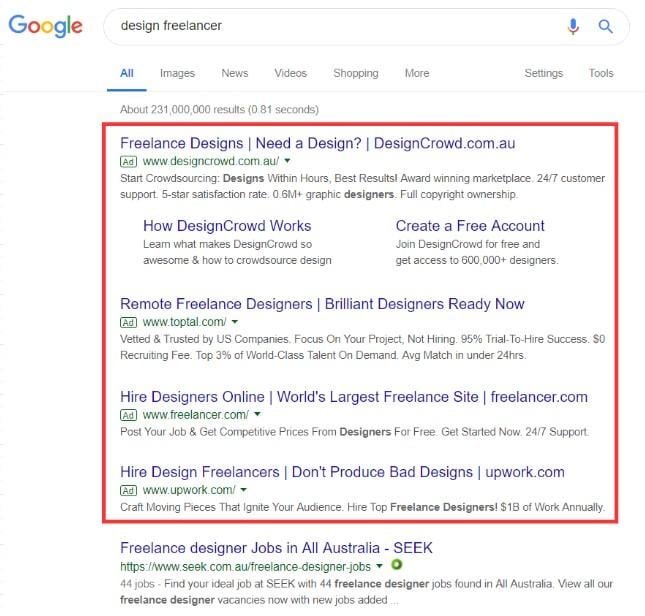Viewport: 645px width, 616px height.
Task: Click the www.designcrowd.com.au/ green URL
Action: [211, 161]
